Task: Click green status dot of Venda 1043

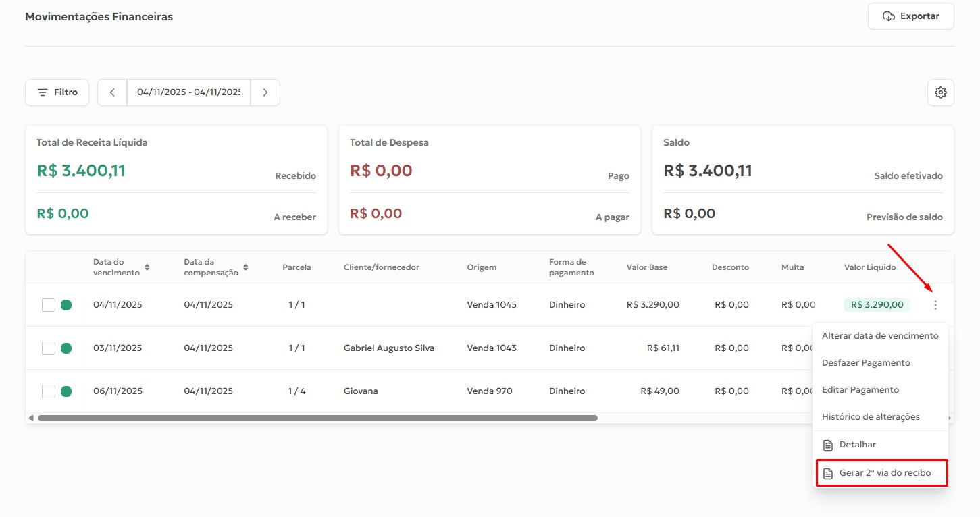Action: [66, 348]
